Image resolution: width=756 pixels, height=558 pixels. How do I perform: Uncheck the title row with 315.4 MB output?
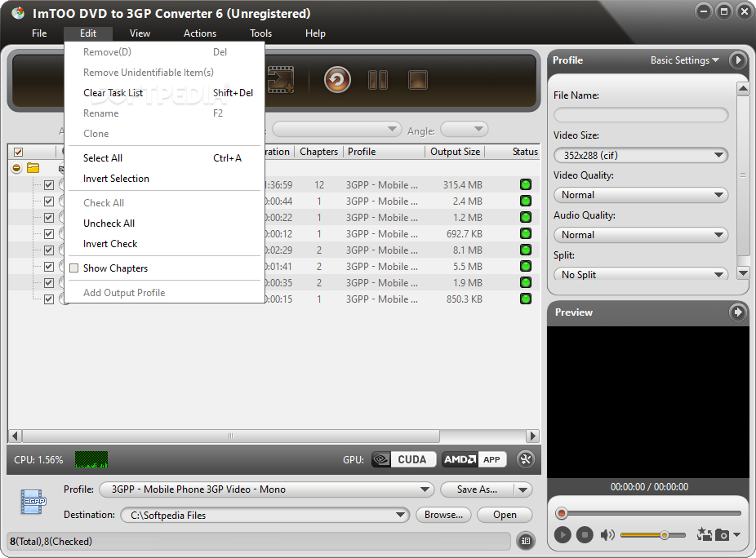point(49,184)
